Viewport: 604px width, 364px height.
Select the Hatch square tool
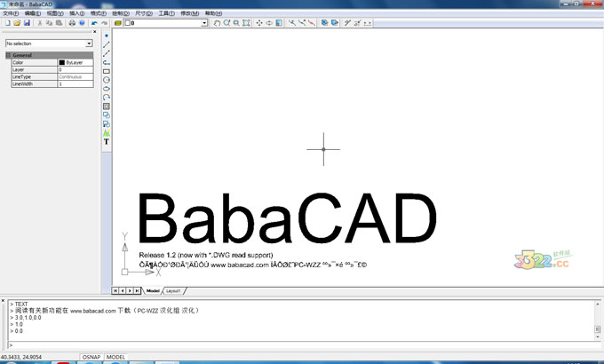point(107,107)
